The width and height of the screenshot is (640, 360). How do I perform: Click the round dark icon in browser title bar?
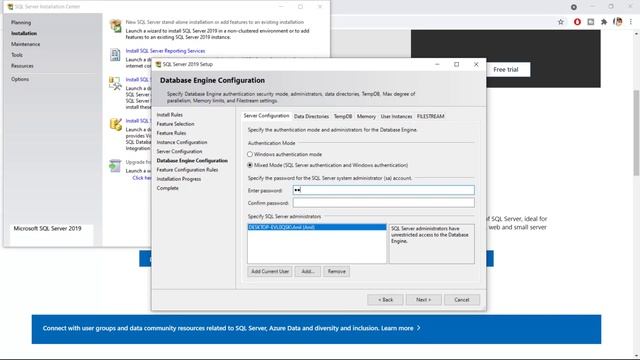(574, 7)
